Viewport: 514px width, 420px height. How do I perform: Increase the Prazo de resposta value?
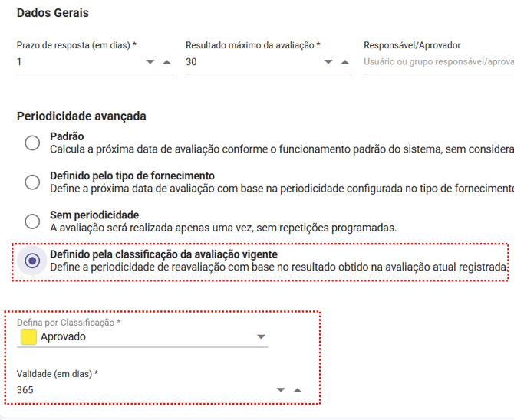166,62
